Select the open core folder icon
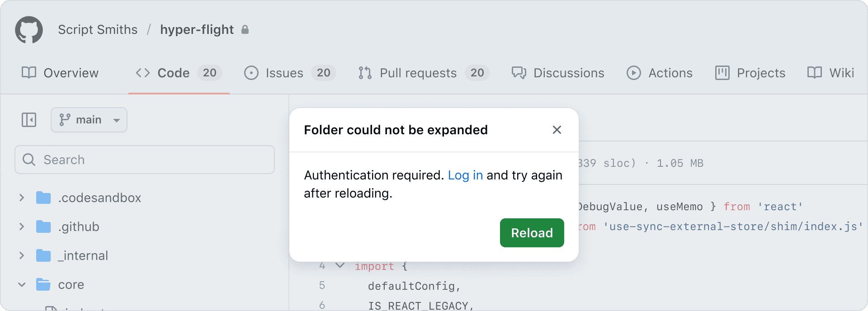Viewport: 868px width, 311px height. (x=43, y=284)
